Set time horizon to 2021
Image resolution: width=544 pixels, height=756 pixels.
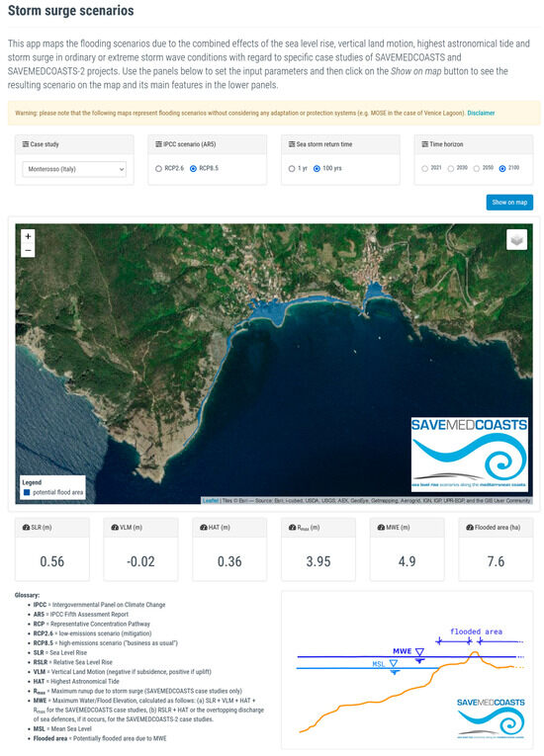[x=424, y=169]
